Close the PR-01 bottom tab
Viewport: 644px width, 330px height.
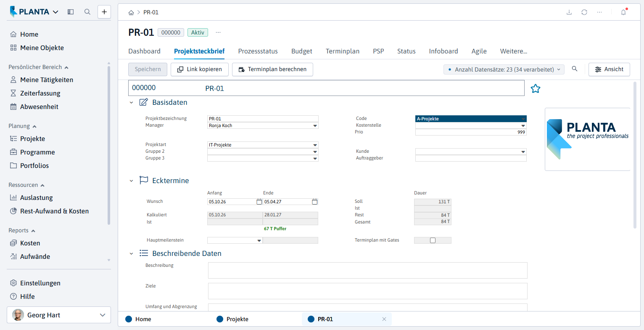[384, 319]
